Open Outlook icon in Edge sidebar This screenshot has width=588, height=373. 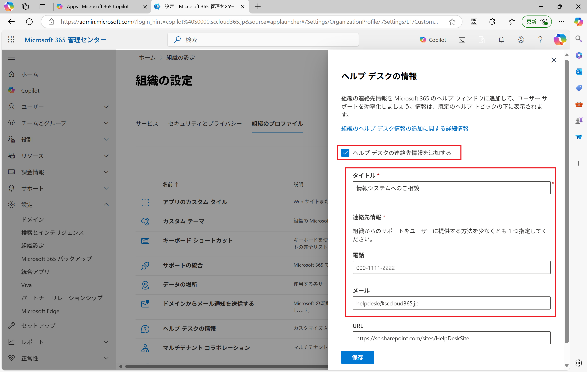[x=578, y=72]
